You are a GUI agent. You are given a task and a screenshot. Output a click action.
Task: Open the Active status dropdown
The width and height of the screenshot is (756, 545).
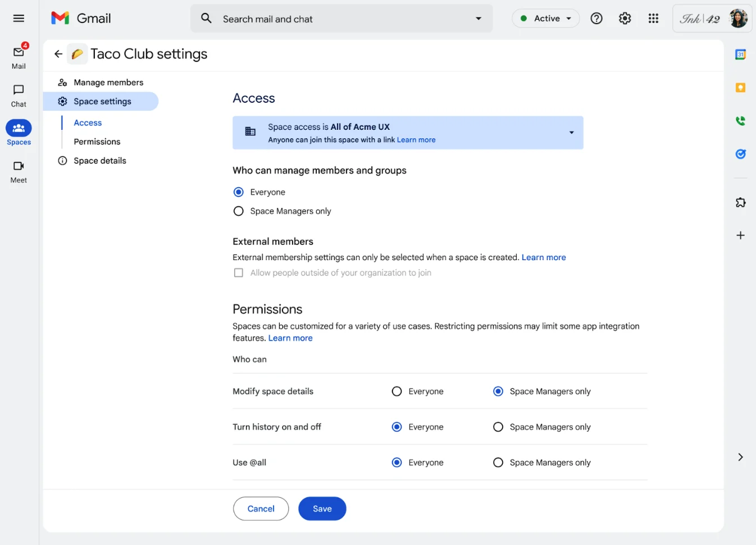tap(545, 18)
